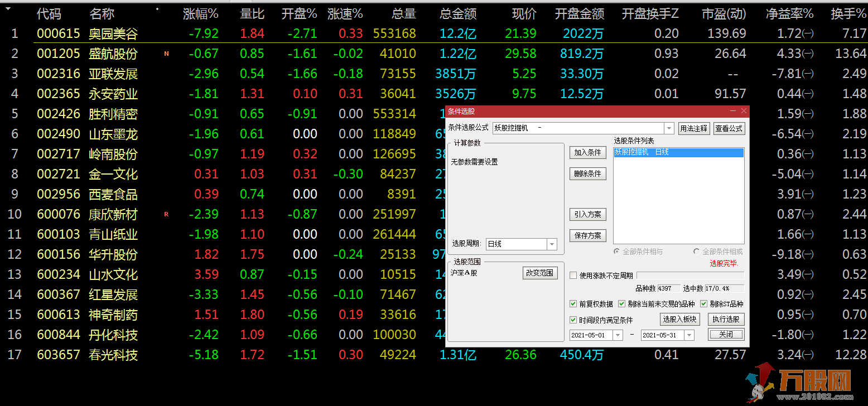Click the 品种数 value field 4397
Screen dimensions: 868x406
669,288
